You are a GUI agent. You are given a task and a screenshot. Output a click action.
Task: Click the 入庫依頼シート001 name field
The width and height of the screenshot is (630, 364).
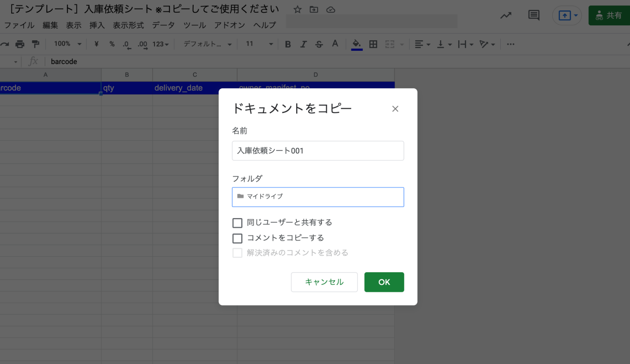click(x=318, y=151)
